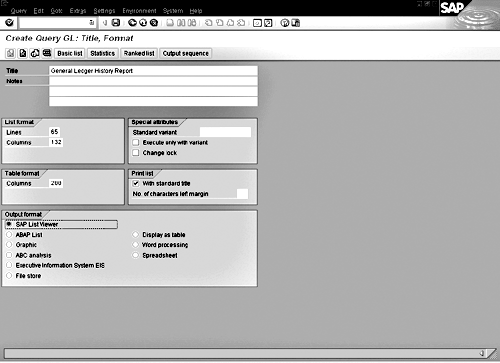500x363 pixels.
Task: Select File store output format
Action: click(x=9, y=276)
